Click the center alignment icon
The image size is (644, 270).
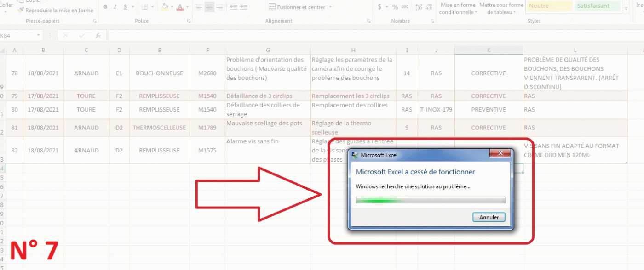click(209, 7)
